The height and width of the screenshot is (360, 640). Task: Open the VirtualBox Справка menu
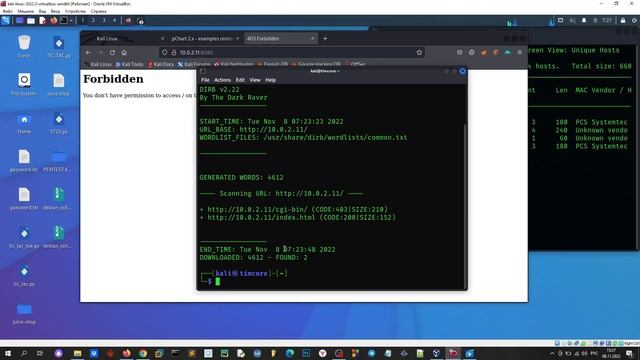click(x=99, y=11)
